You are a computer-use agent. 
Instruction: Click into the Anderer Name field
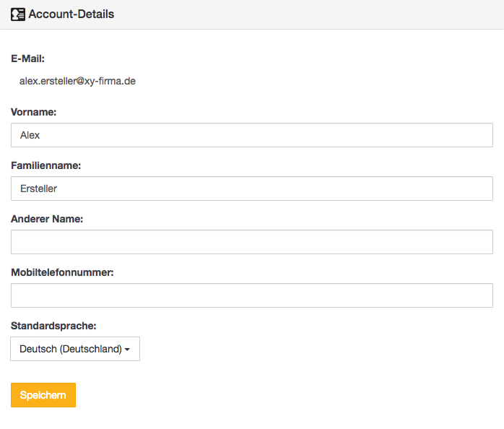(x=252, y=242)
